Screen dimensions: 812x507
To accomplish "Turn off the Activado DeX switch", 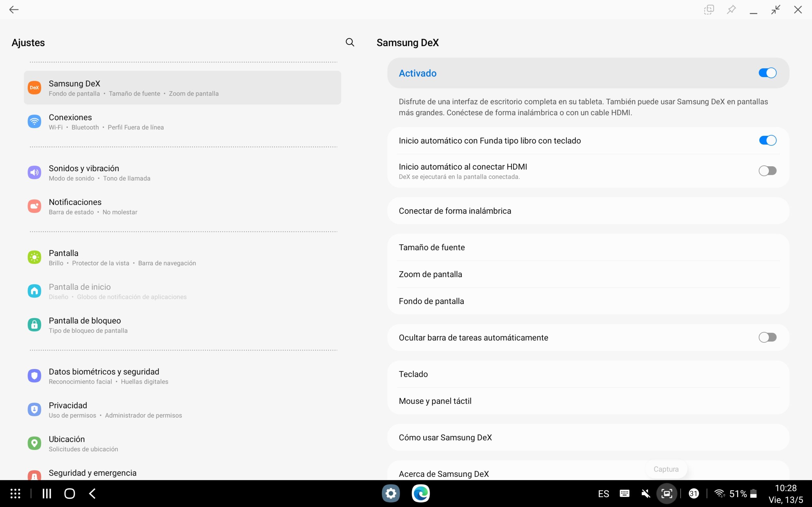I will point(767,73).
